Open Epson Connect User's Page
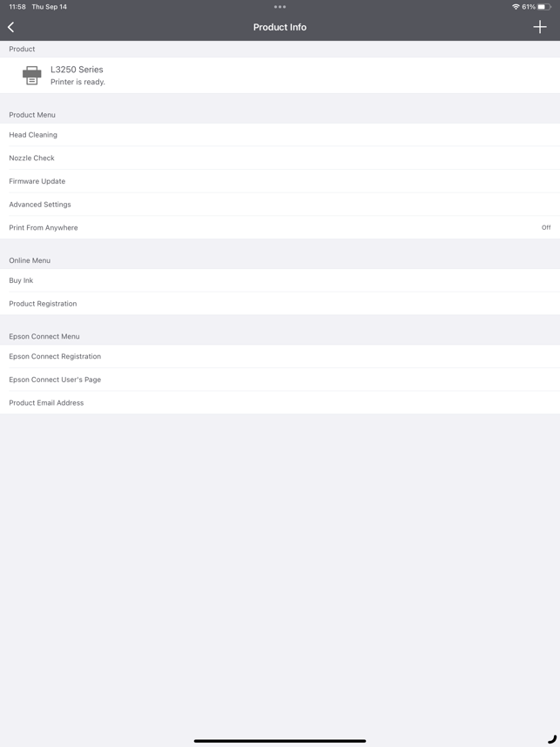560x747 pixels. [280, 380]
